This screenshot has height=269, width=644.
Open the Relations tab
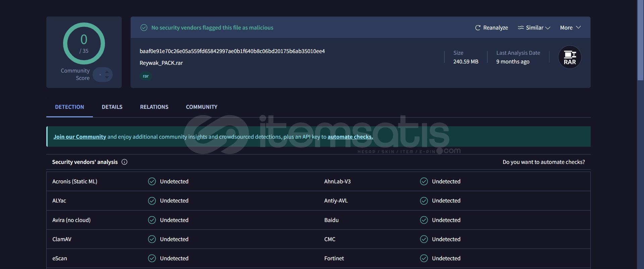coord(154,107)
